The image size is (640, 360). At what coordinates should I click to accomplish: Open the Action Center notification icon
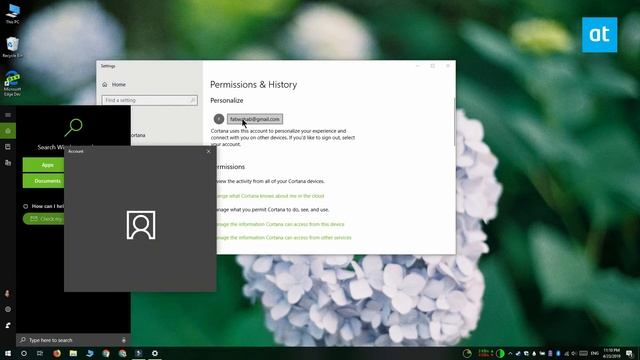pyautogui.click(x=629, y=353)
